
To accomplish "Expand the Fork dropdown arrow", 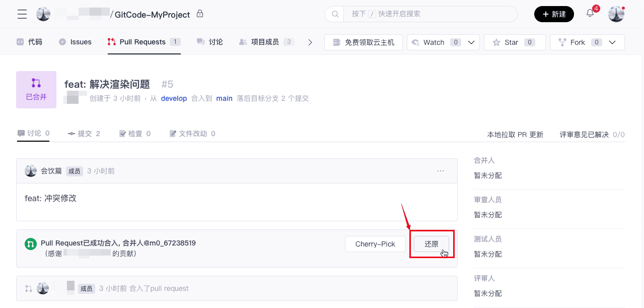I will (612, 42).
